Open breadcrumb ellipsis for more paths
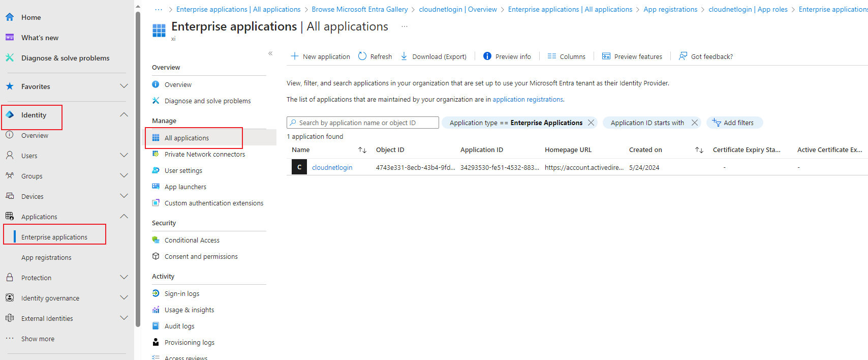This screenshot has width=868, height=360. coord(159,9)
